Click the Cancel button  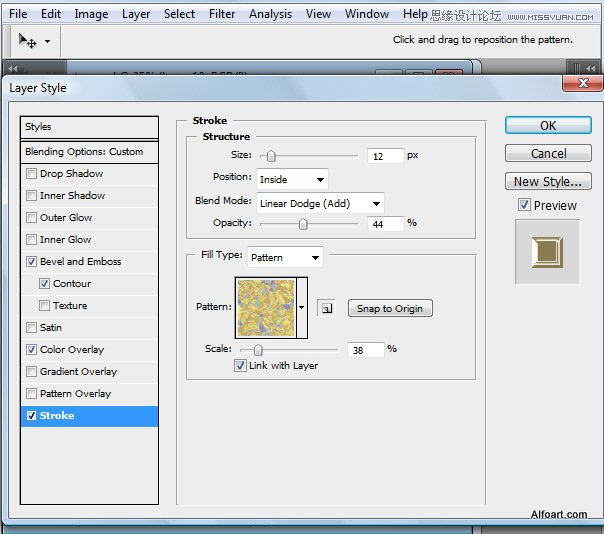coord(548,153)
